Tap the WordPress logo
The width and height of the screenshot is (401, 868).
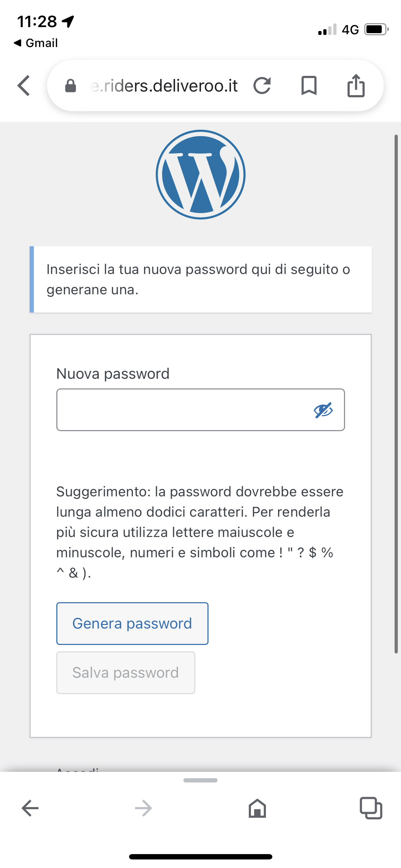pyautogui.click(x=201, y=175)
